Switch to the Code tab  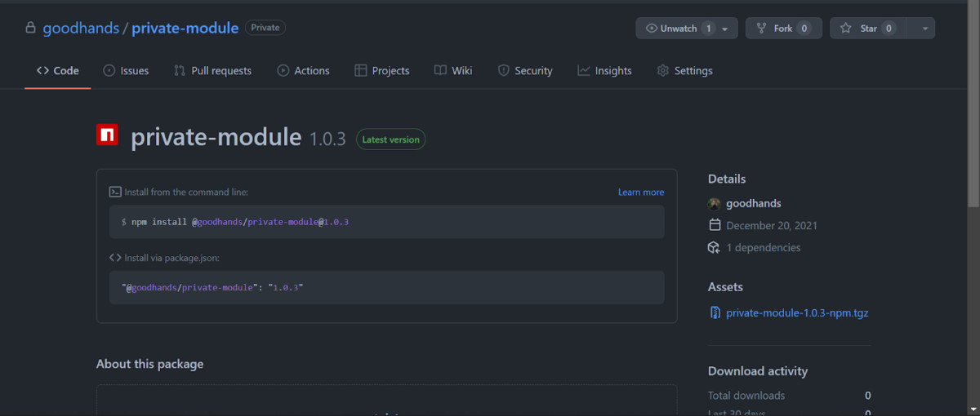click(58, 71)
